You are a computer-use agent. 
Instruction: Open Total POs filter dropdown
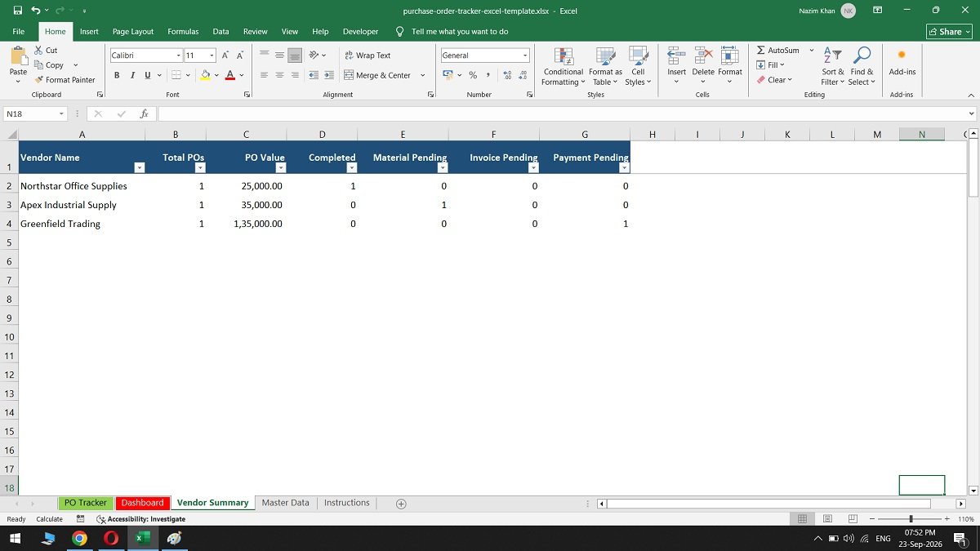coord(199,167)
